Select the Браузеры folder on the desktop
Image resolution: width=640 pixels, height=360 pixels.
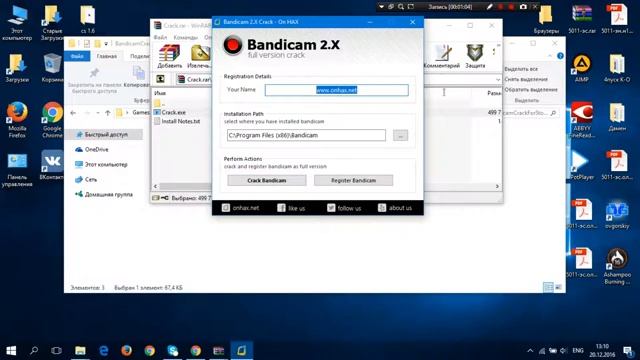pyautogui.click(x=546, y=19)
